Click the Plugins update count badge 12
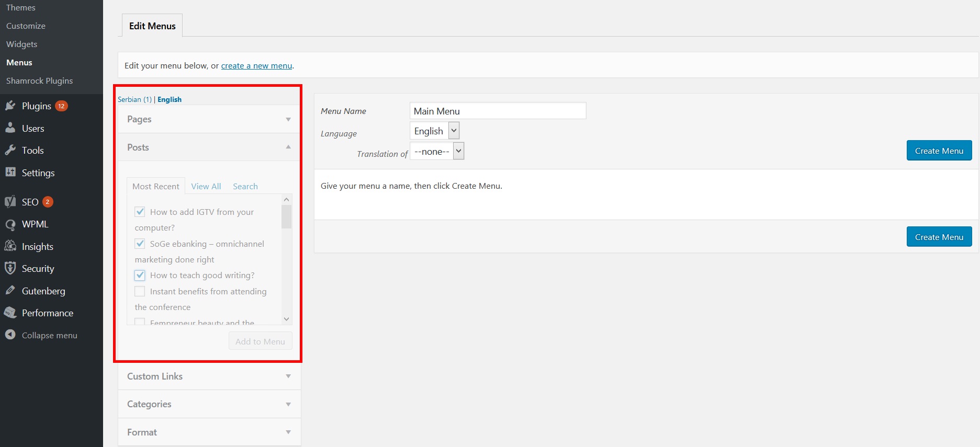 click(61, 106)
